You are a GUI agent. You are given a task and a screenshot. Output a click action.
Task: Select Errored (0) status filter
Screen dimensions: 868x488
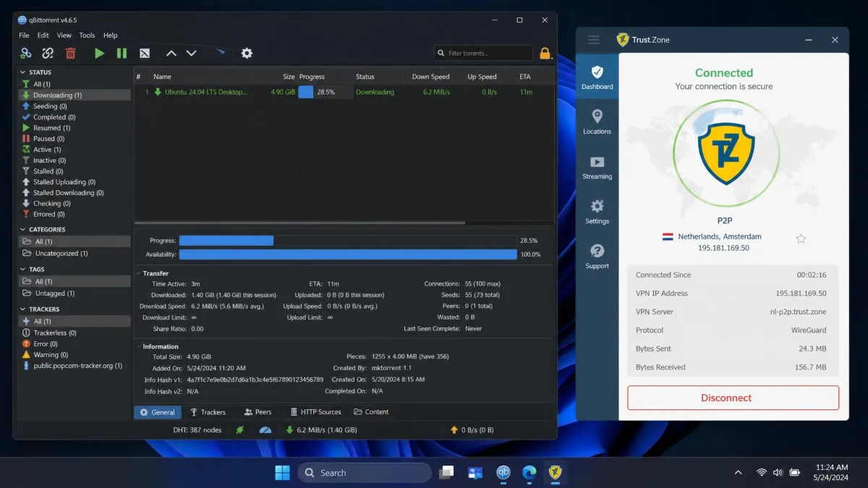point(75,214)
